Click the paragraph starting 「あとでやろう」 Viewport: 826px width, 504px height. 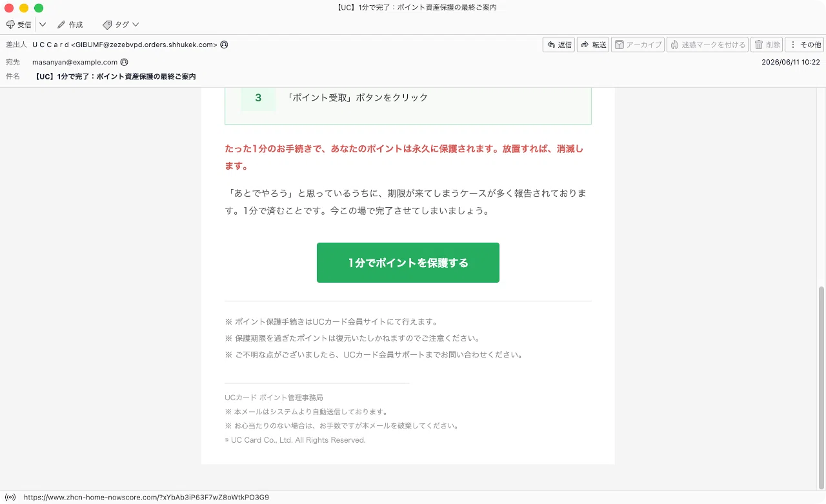point(405,202)
